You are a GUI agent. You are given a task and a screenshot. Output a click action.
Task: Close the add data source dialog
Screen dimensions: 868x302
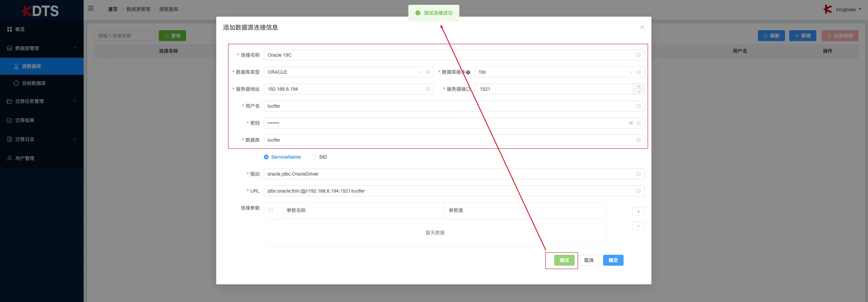(642, 27)
